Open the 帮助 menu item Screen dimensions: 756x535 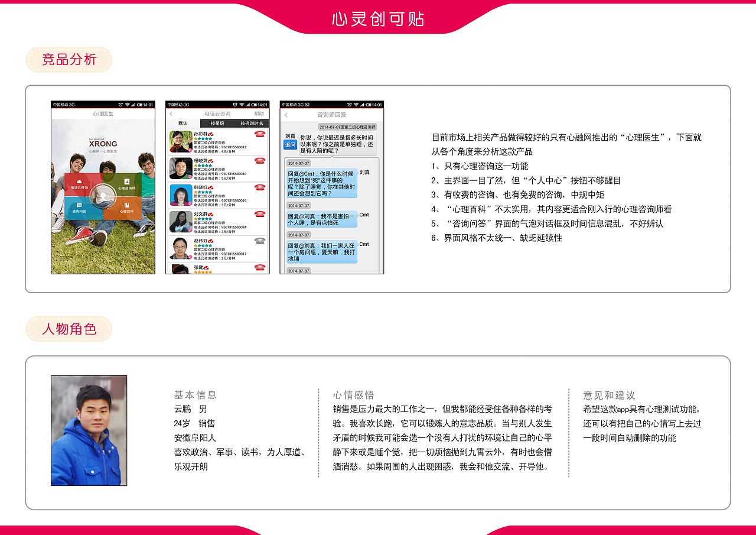[259, 113]
